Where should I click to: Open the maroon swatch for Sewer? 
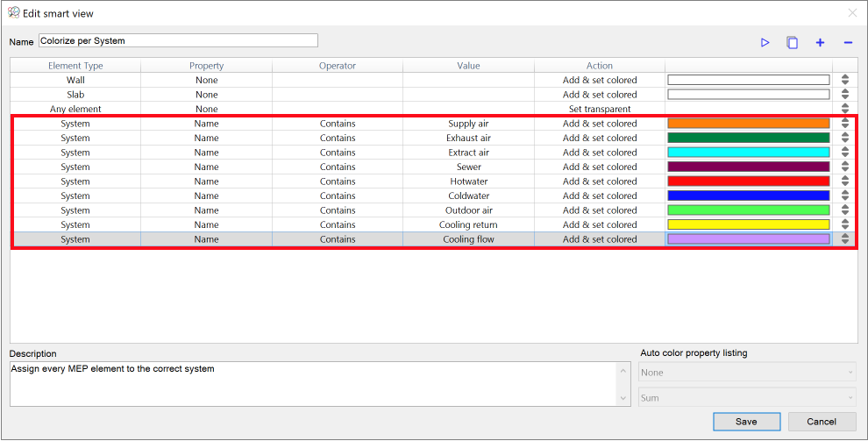point(749,167)
